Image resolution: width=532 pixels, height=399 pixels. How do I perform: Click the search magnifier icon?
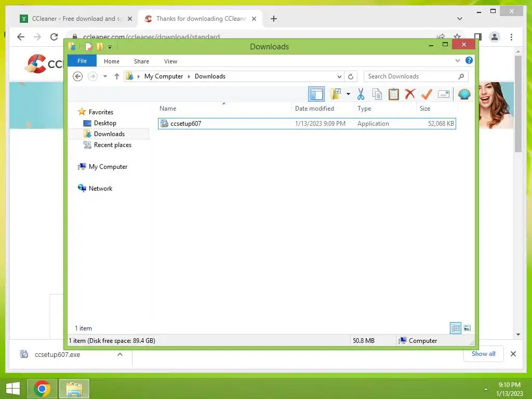click(x=461, y=76)
